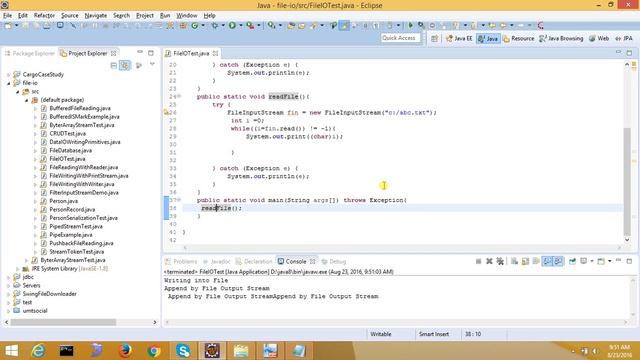This screenshot has width=640, height=360.
Task: Open Firefox from taskbar
Action: [125, 351]
